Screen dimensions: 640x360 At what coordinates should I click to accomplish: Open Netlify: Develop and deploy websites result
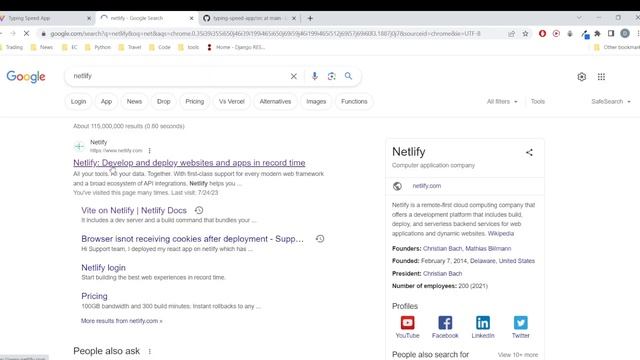click(189, 163)
